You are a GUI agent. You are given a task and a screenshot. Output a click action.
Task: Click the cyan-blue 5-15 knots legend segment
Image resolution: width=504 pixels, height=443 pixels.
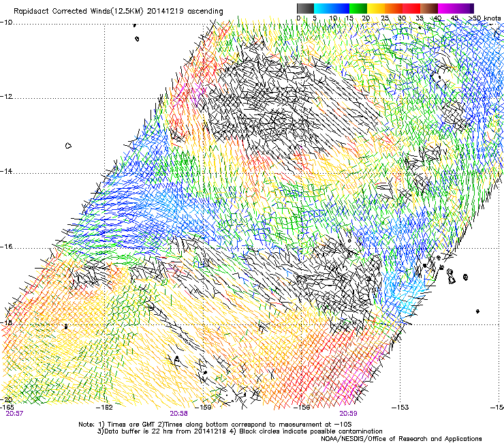[332, 8]
